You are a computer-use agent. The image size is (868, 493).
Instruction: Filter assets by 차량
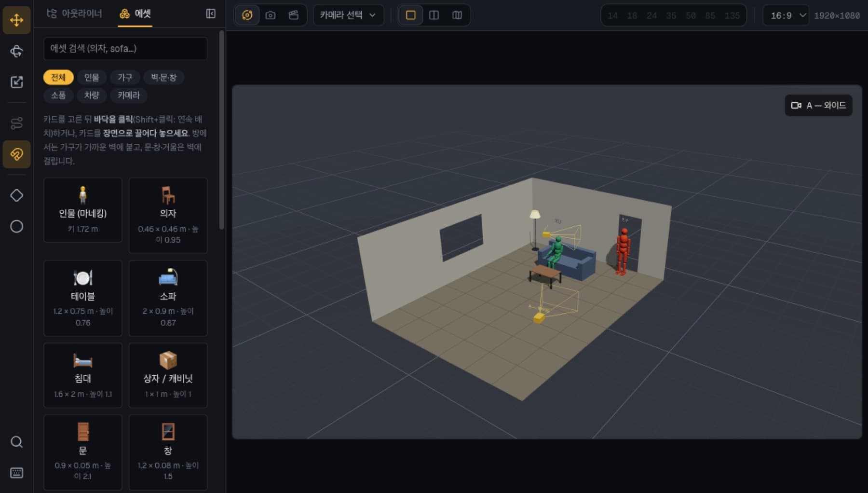click(x=92, y=95)
